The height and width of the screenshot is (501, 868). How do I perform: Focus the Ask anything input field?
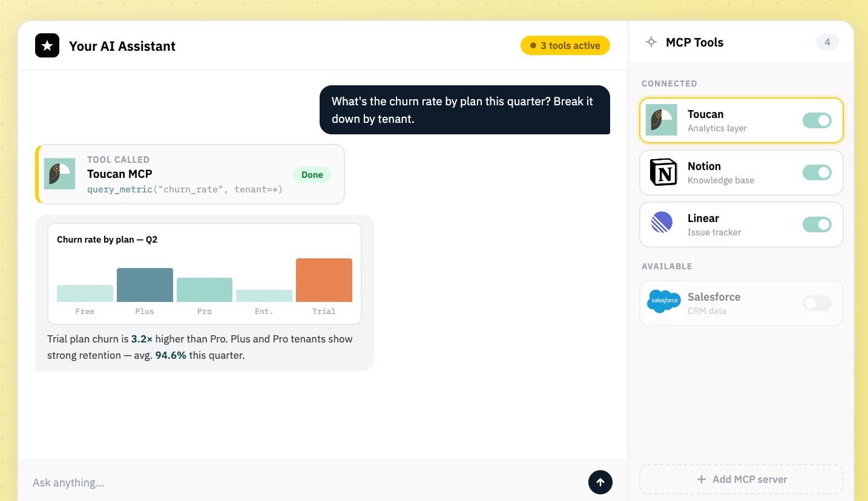306,482
